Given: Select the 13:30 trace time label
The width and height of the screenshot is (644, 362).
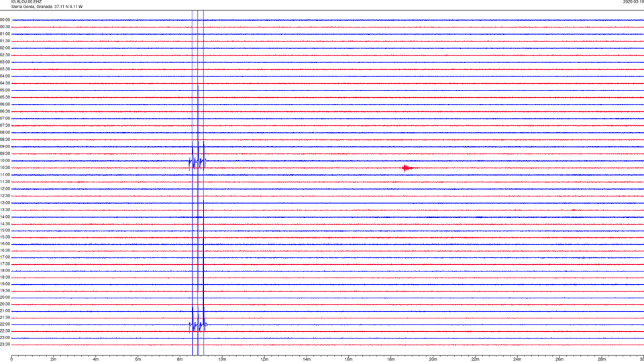Looking at the screenshot, I should point(5,210).
